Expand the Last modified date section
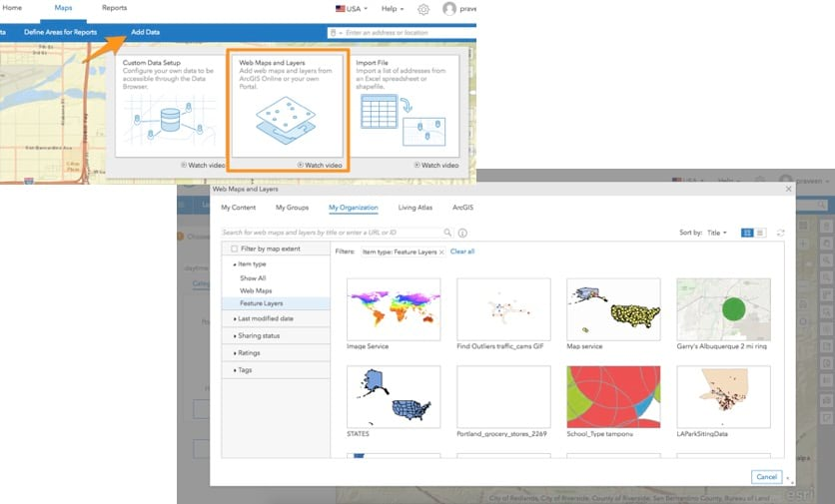The image size is (835, 504). (263, 318)
